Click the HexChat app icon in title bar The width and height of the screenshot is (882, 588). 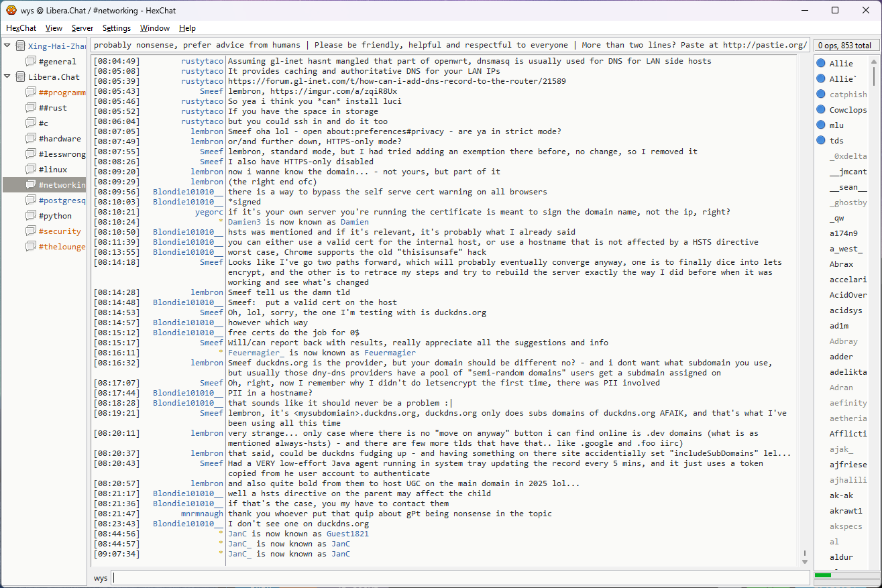point(12,10)
